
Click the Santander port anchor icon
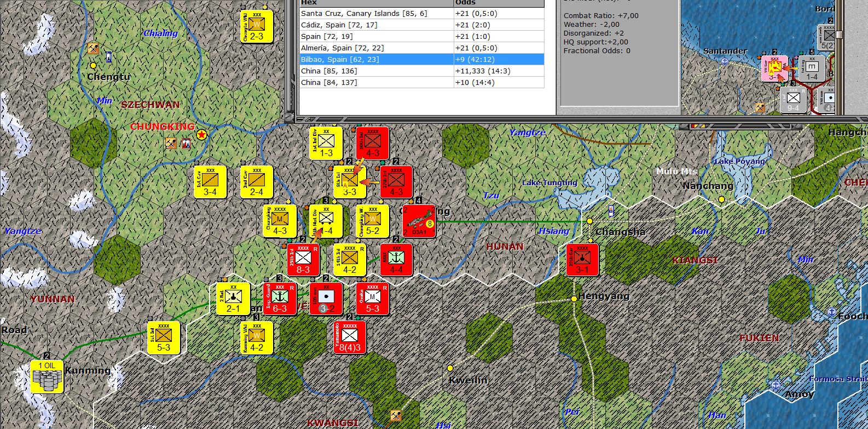coord(725,61)
